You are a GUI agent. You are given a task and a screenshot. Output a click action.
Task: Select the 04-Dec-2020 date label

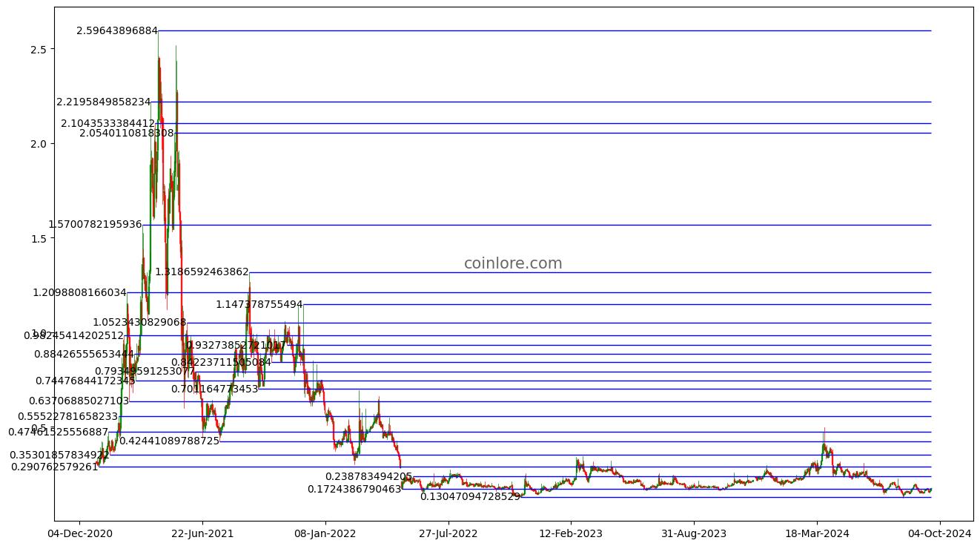(x=79, y=533)
